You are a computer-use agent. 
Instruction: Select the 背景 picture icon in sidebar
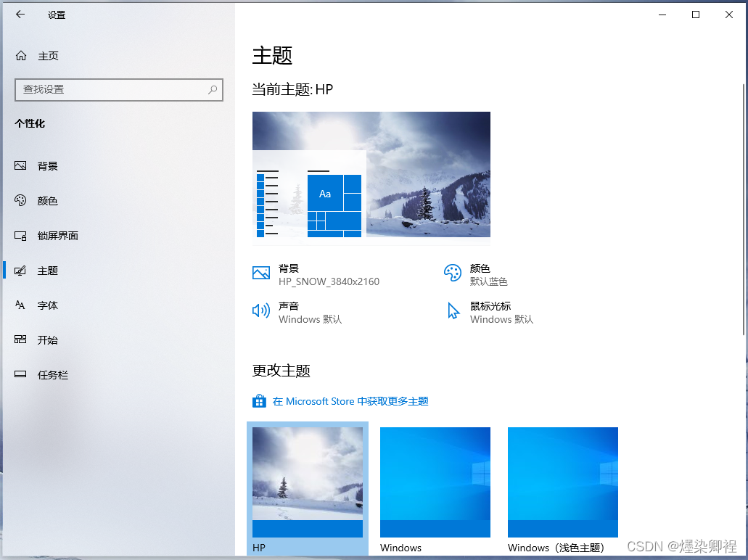click(x=20, y=165)
